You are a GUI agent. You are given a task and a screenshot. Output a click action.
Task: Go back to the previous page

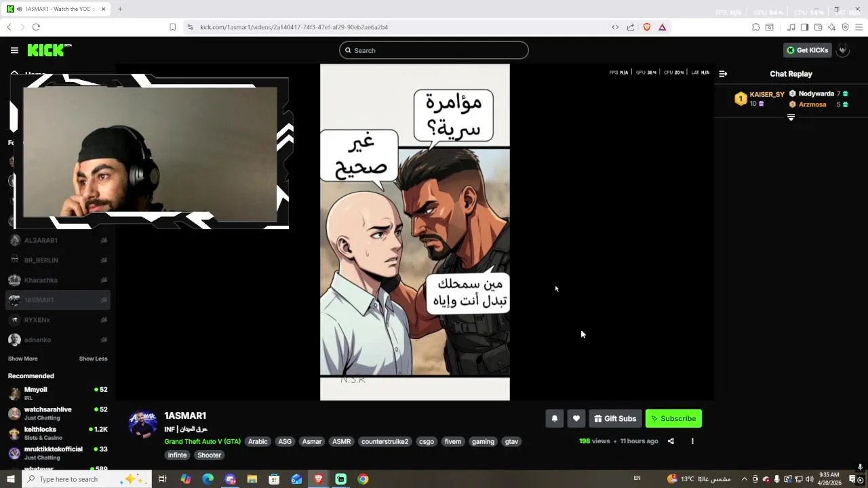point(9,27)
